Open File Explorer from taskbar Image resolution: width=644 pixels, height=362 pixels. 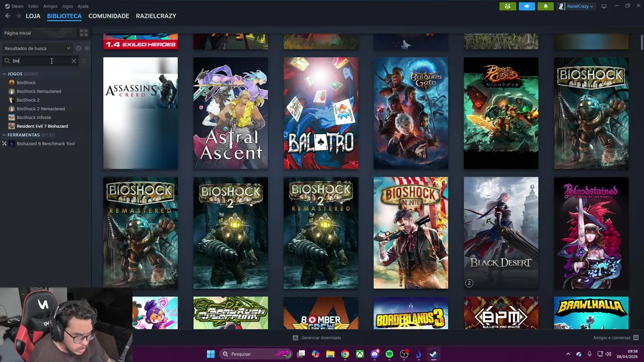[330, 354]
